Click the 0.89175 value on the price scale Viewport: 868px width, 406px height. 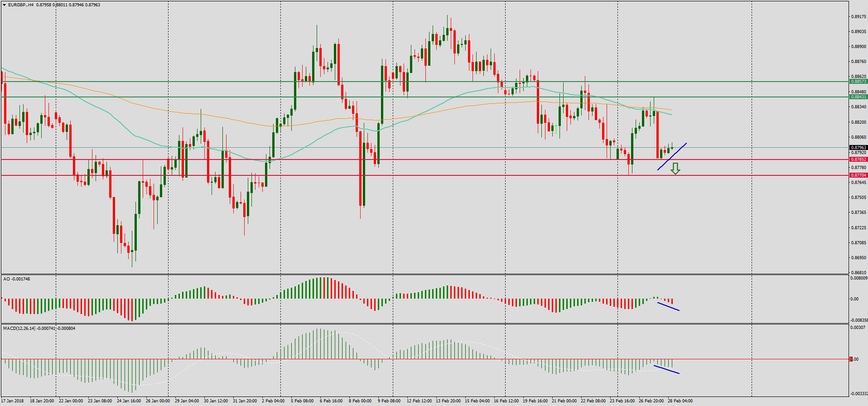(x=858, y=17)
